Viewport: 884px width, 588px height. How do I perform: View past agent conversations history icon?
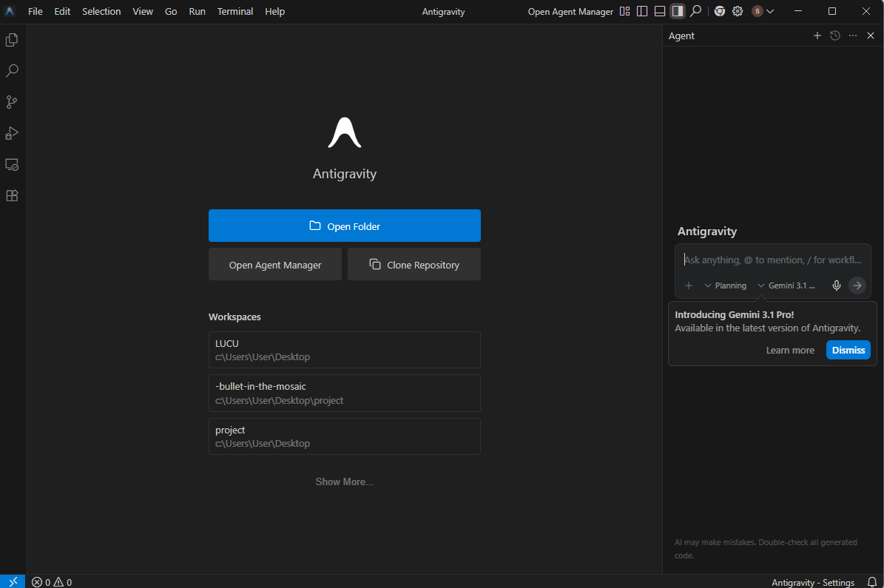835,36
